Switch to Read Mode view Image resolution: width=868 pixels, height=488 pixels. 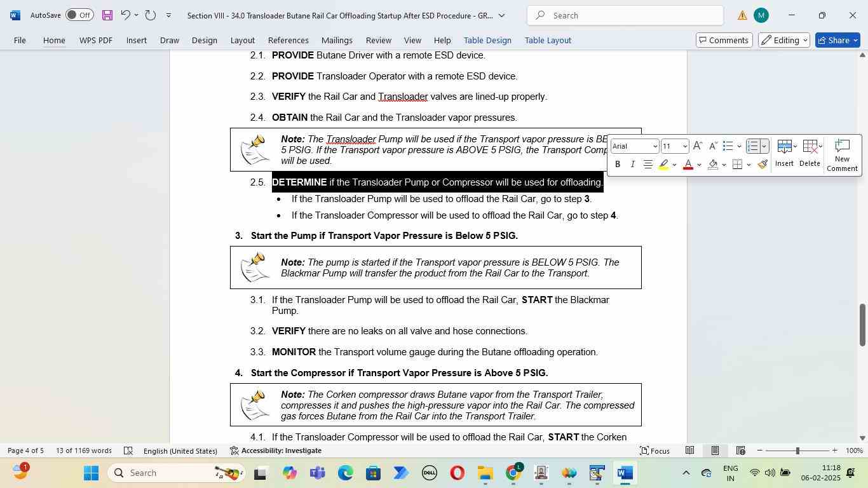689,451
